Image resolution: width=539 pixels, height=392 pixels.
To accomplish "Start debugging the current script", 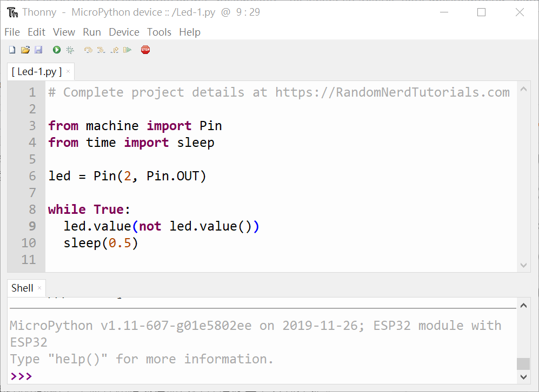I will click(70, 49).
